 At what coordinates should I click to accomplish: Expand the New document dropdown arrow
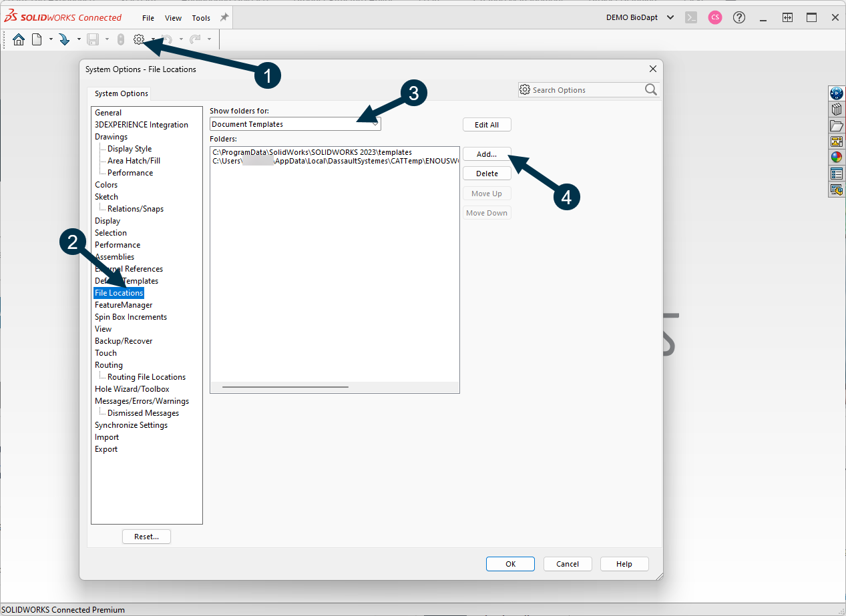click(x=51, y=39)
